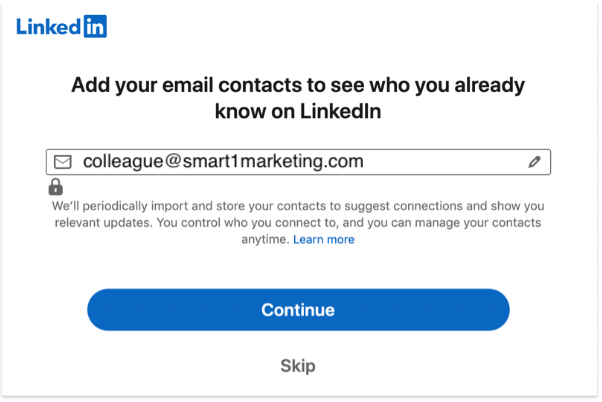
Task: Click the "We'll periodically import" description line
Action: pyautogui.click(x=298, y=204)
